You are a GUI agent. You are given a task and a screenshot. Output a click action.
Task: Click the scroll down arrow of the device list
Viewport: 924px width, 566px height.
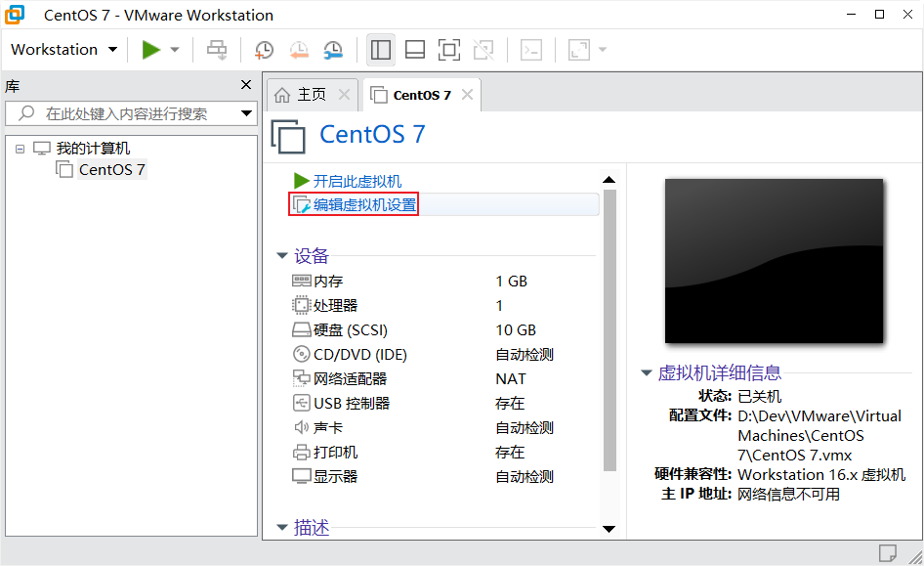coord(609,529)
